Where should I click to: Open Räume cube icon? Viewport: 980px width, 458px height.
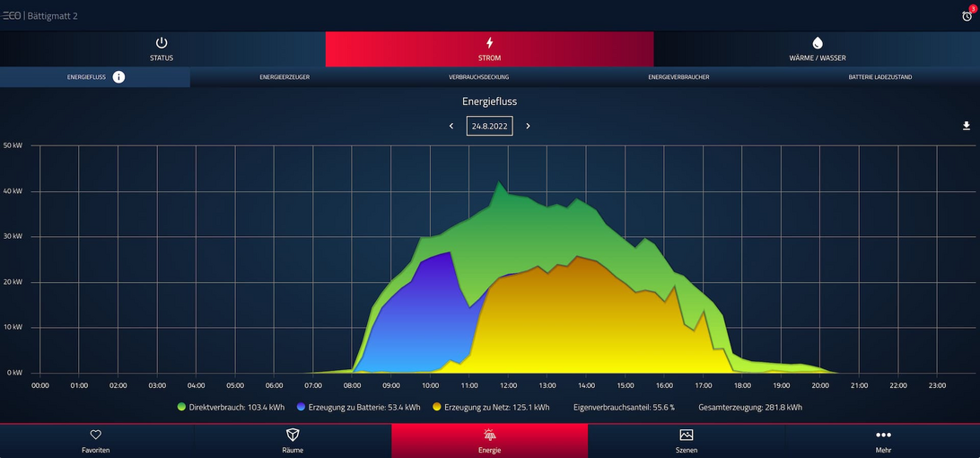pos(293,435)
